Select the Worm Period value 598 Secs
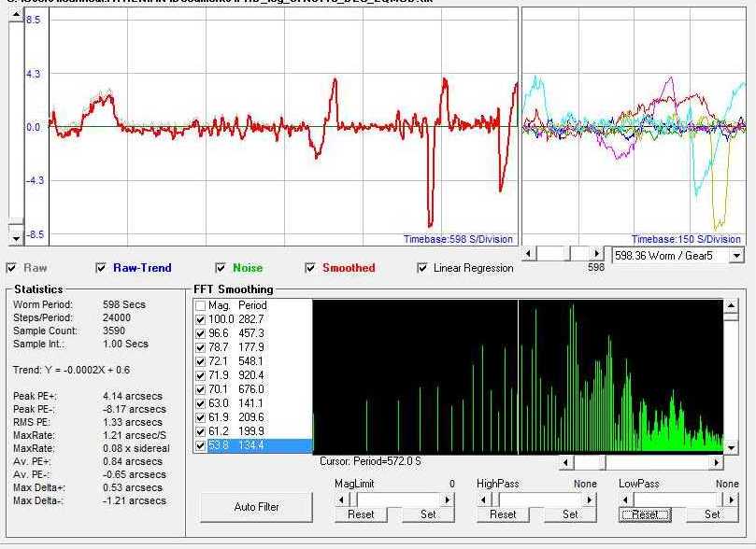 pyautogui.click(x=124, y=304)
